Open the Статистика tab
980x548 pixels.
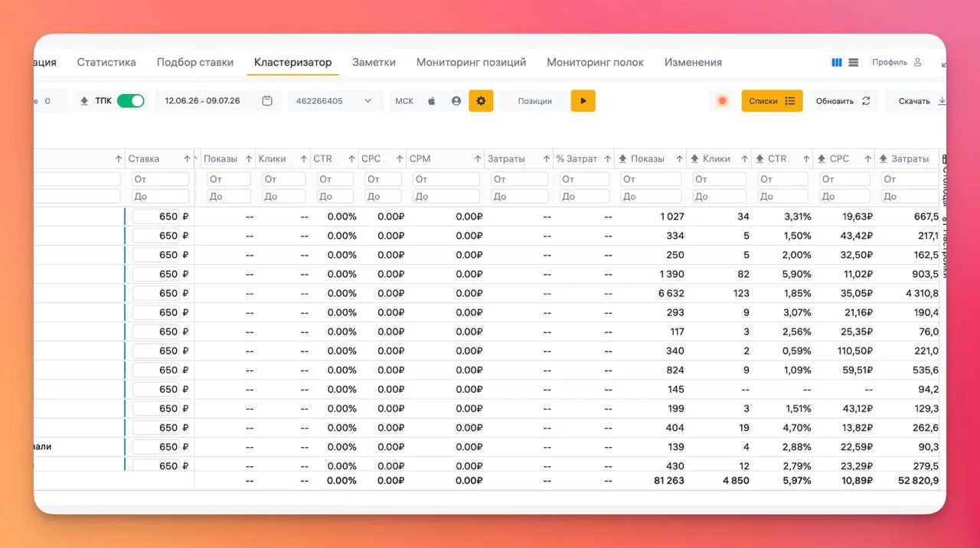coord(106,62)
